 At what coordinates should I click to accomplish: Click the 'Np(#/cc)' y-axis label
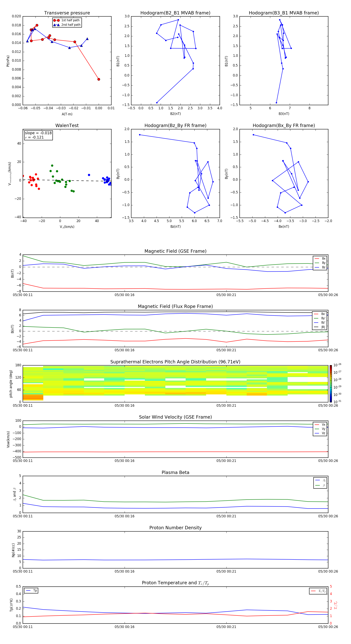click(x=13, y=550)
